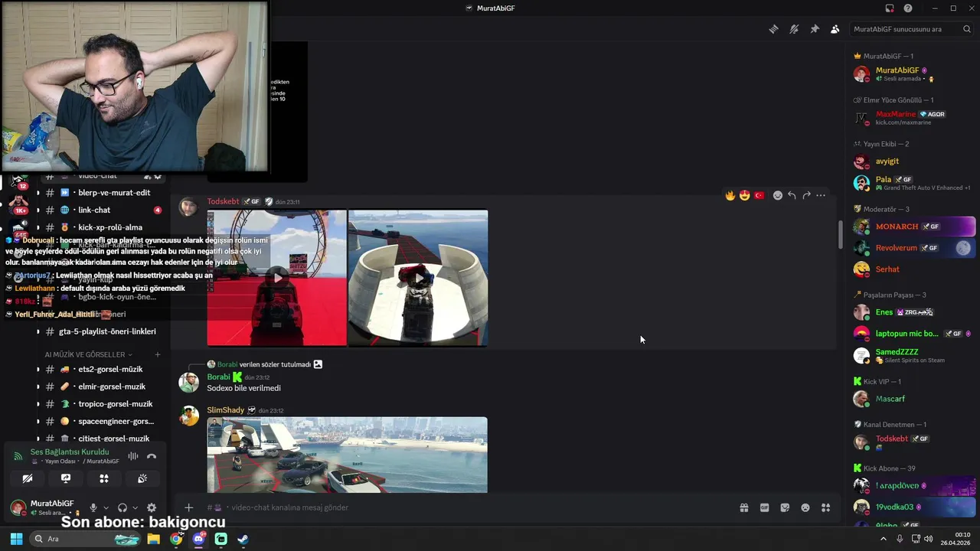Mute microphone in user panel
This screenshot has height=551, width=980.
click(93, 507)
